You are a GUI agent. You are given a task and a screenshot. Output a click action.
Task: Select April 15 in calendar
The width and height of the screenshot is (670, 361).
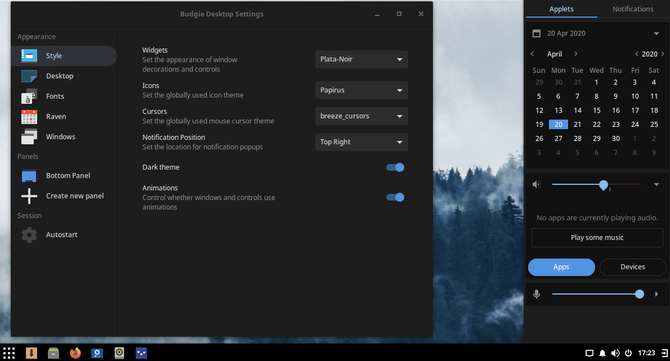(x=597, y=110)
